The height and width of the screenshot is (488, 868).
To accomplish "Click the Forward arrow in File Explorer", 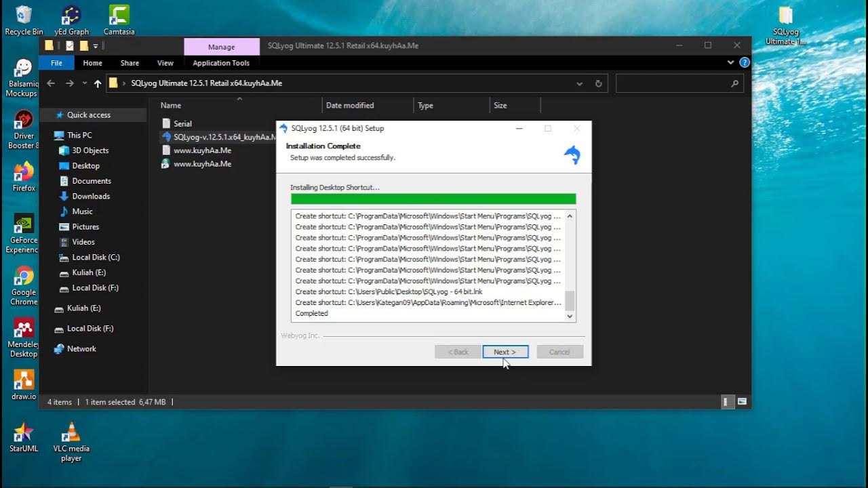I will tap(69, 83).
